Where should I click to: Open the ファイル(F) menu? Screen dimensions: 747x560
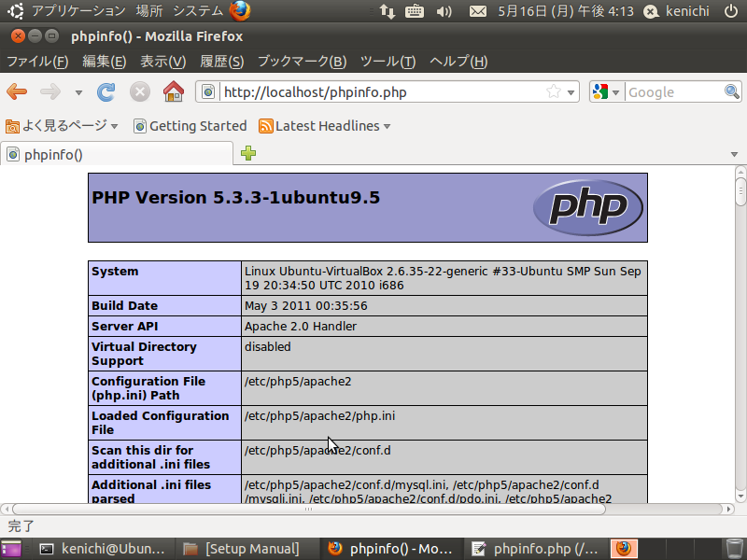pyautogui.click(x=37, y=62)
